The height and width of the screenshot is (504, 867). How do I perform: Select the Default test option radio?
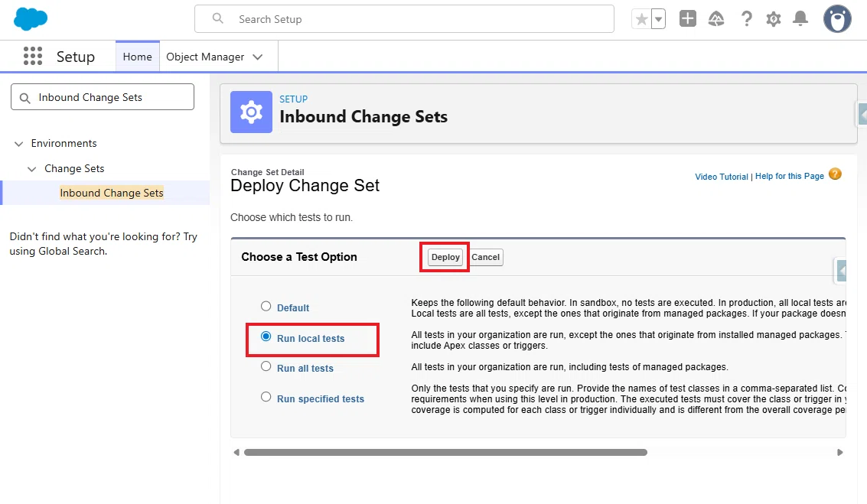click(266, 306)
